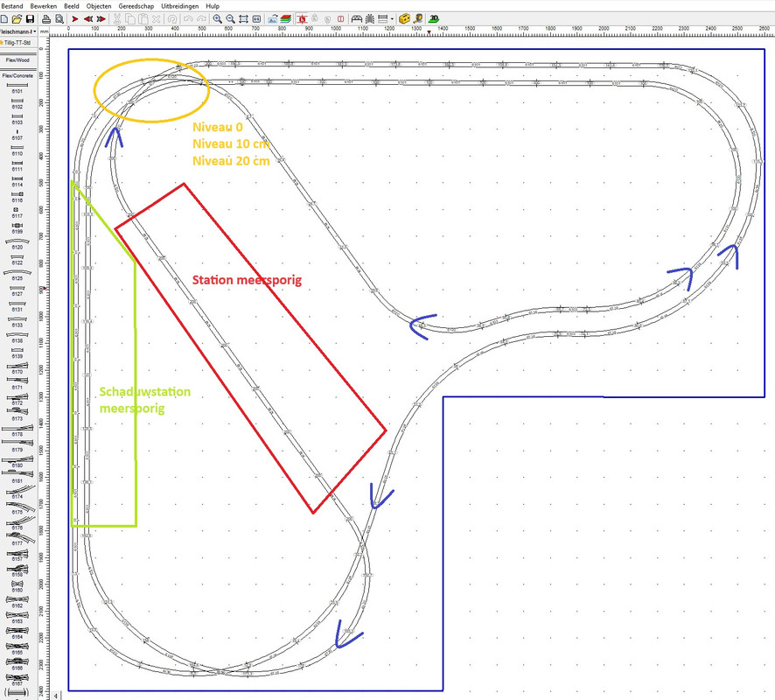Click the horizontal scrollbar left arrow

pyautogui.click(x=56, y=696)
